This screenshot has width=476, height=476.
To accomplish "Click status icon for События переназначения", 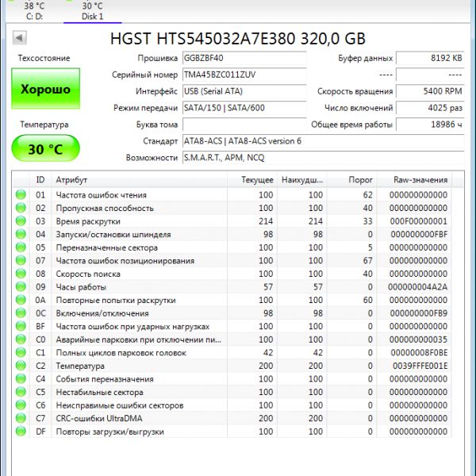I will (21, 379).
